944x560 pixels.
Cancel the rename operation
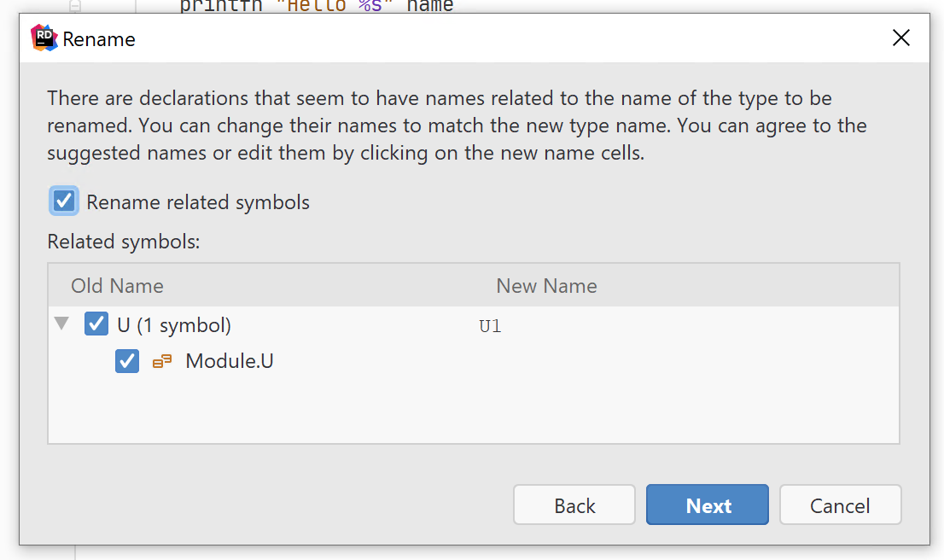(840, 505)
